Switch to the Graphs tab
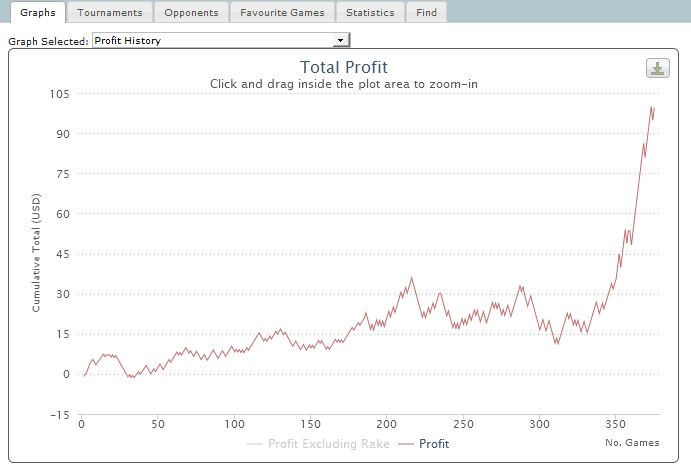 38,12
